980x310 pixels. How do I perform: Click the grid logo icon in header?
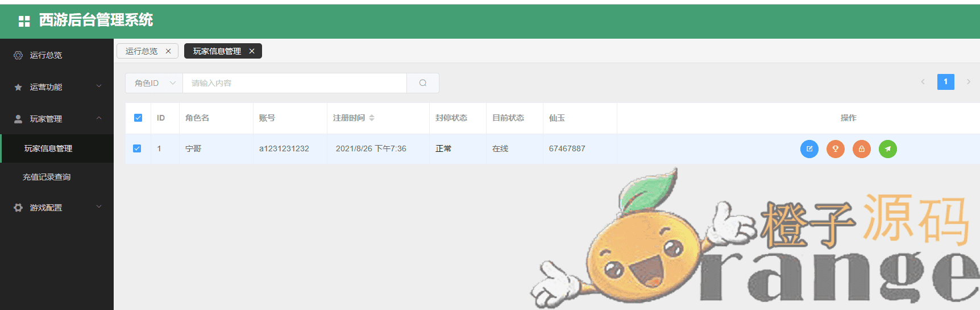coord(24,21)
